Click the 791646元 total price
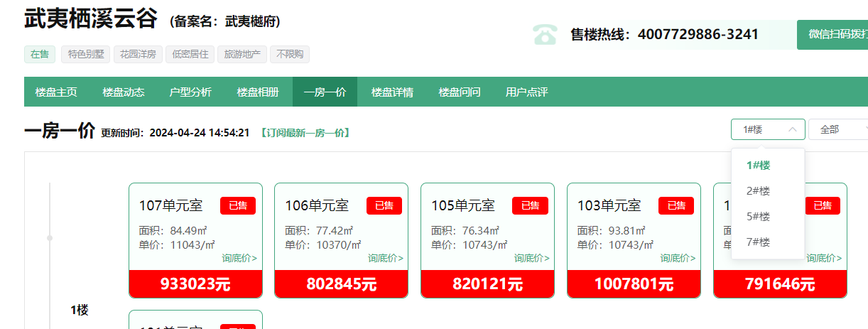This screenshot has height=329, width=868. (780, 284)
